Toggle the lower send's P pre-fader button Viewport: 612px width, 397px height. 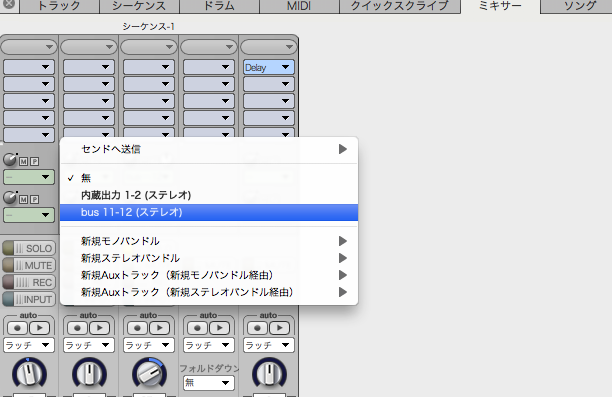[x=35, y=200]
